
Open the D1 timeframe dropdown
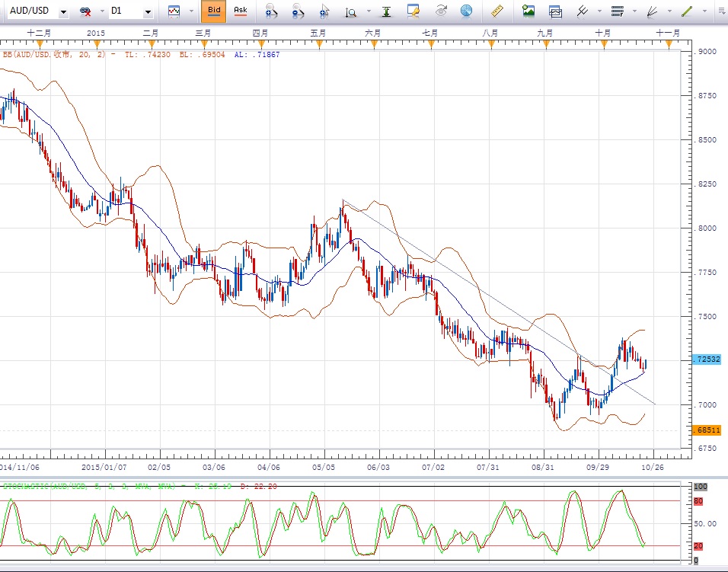point(148,12)
